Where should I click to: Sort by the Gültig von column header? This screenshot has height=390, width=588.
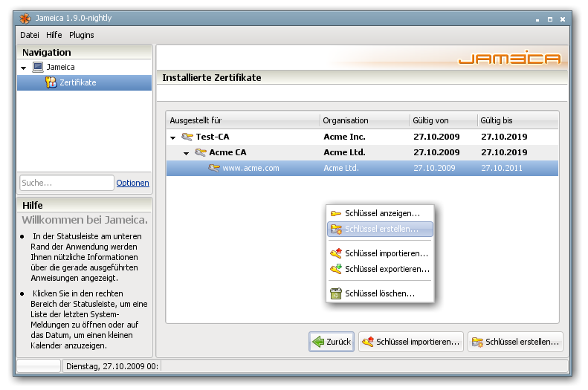pos(444,120)
